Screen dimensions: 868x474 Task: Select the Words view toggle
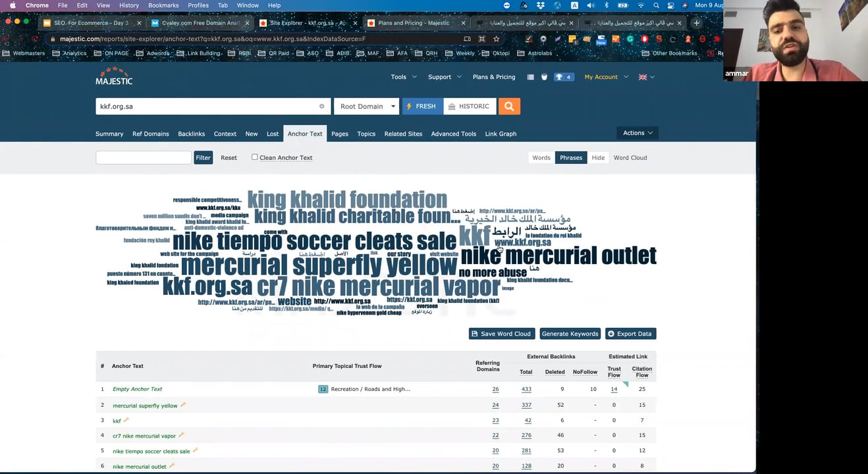pyautogui.click(x=541, y=157)
